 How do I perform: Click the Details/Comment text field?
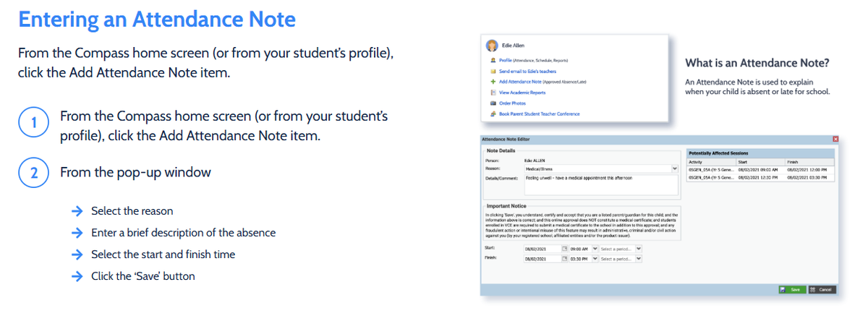(599, 184)
